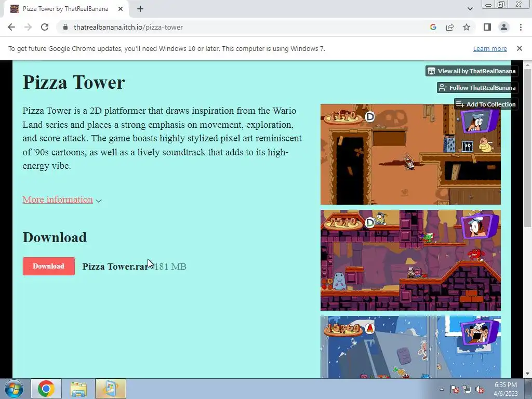Open the snowy blue level screenshot
This screenshot has height=399, width=532.
(410, 347)
